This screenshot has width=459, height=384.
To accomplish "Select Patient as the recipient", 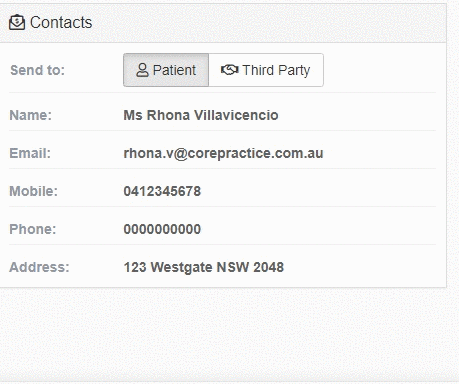I will [x=166, y=70].
